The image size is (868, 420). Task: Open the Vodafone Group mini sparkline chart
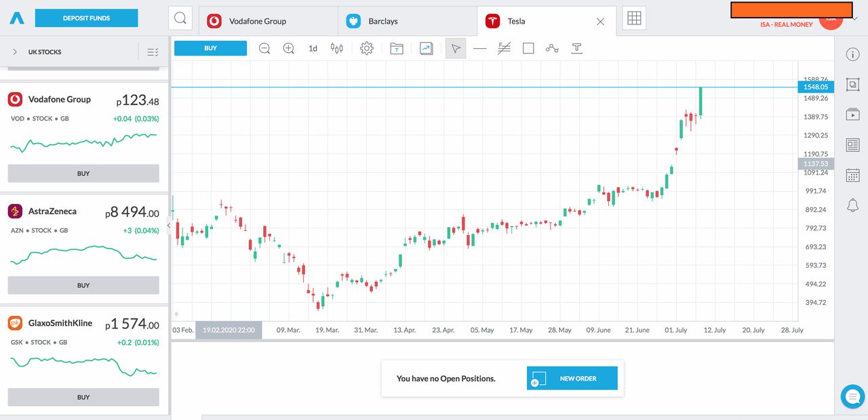pos(83,142)
